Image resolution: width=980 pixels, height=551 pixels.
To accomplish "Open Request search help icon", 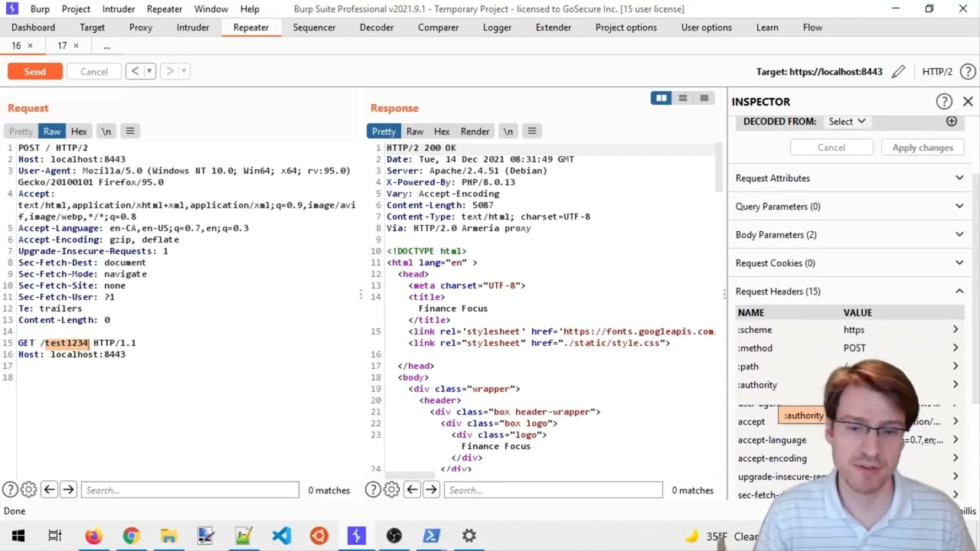I will (10, 490).
